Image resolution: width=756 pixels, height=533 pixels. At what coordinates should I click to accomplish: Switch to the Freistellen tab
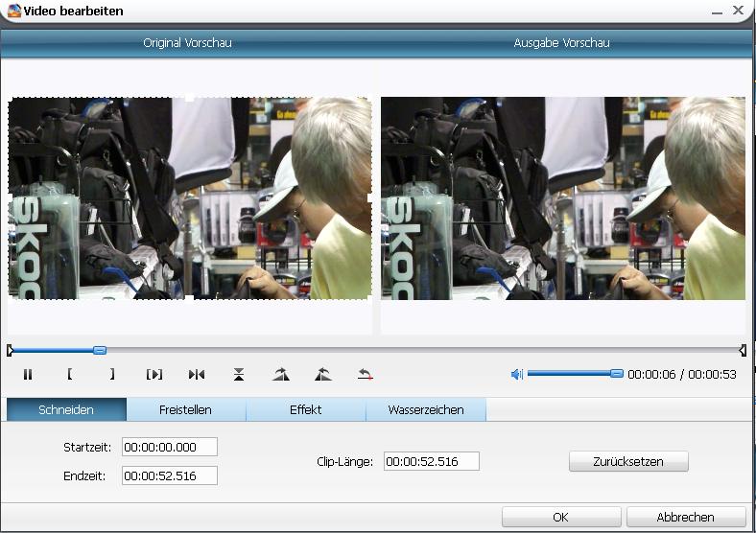click(185, 410)
